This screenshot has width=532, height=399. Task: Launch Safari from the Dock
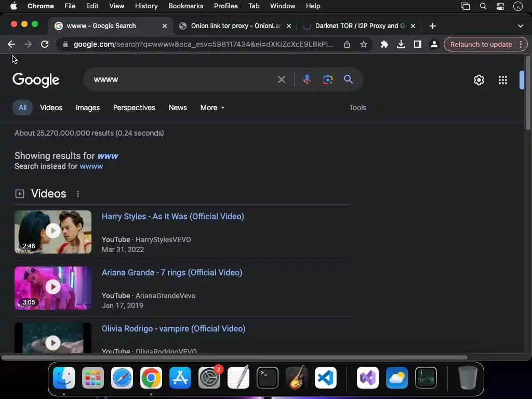122,378
